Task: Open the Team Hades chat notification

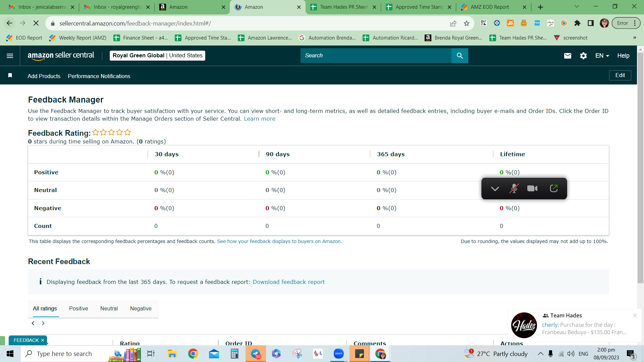Action: point(574,325)
